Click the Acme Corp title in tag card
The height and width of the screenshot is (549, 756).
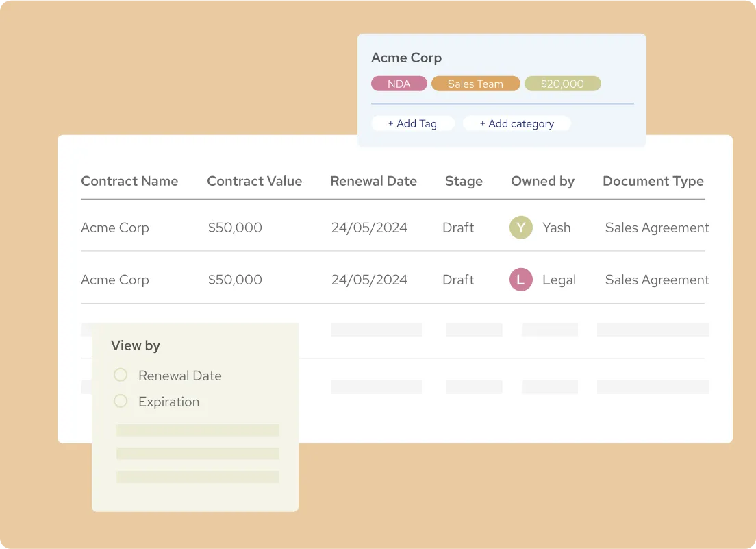406,58
